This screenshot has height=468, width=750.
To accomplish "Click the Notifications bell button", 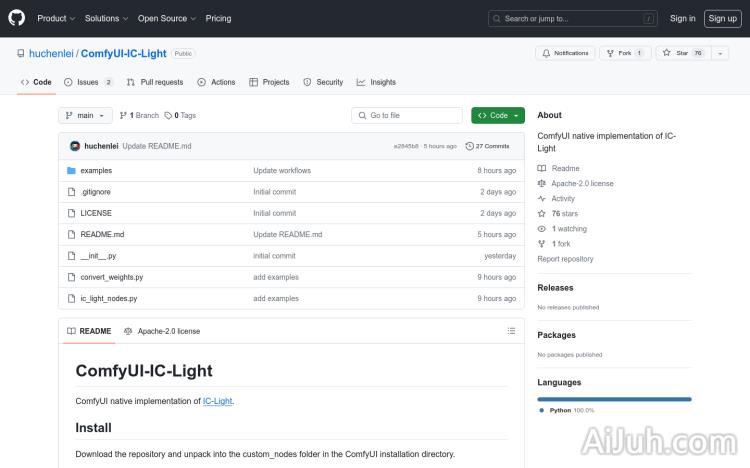I will click(x=565, y=53).
